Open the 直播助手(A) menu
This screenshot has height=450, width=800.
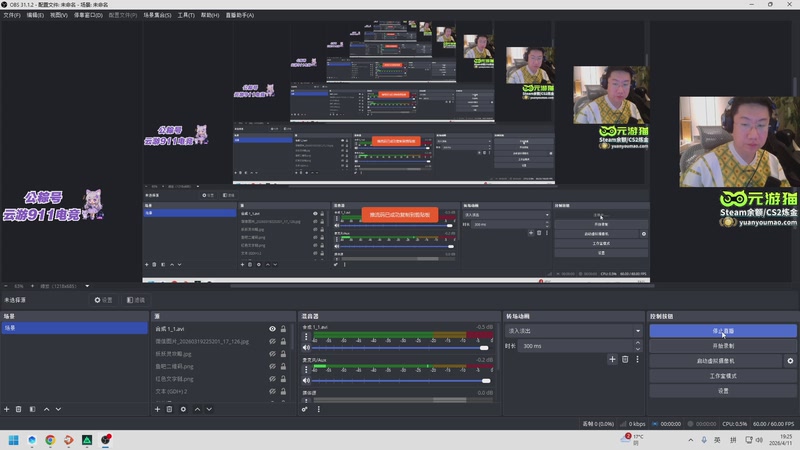tap(240, 15)
